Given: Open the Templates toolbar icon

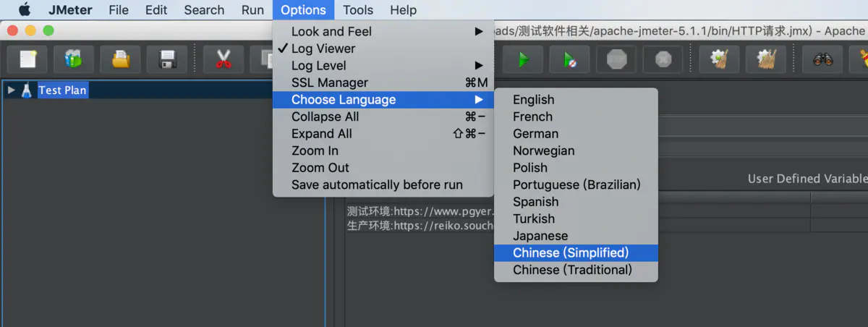Looking at the screenshot, I should pos(75,59).
